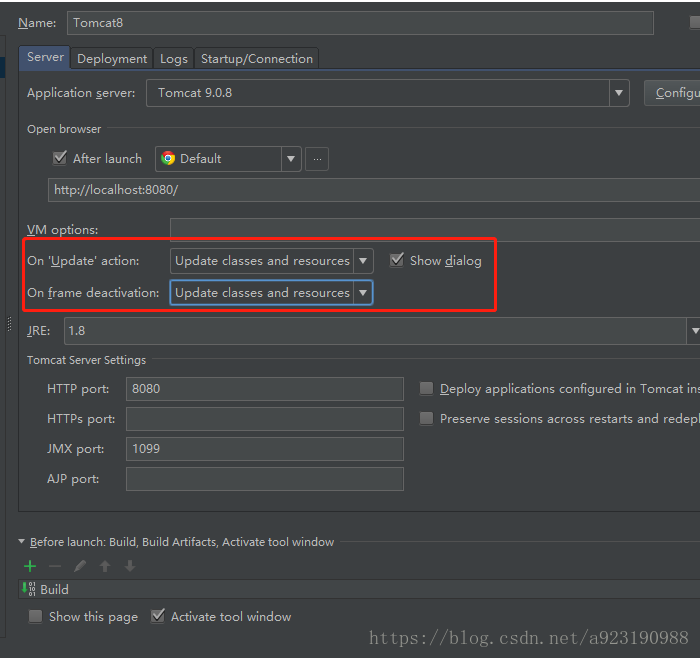Select the Build row in before-launch list
Viewport: 700px width, 658px height.
coord(359,589)
